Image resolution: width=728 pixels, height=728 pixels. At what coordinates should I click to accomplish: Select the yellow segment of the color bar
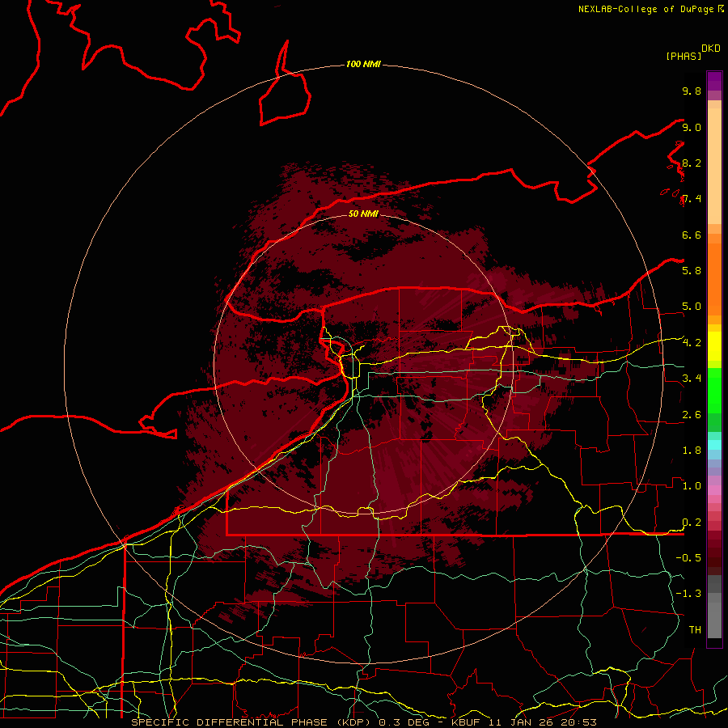point(714,346)
